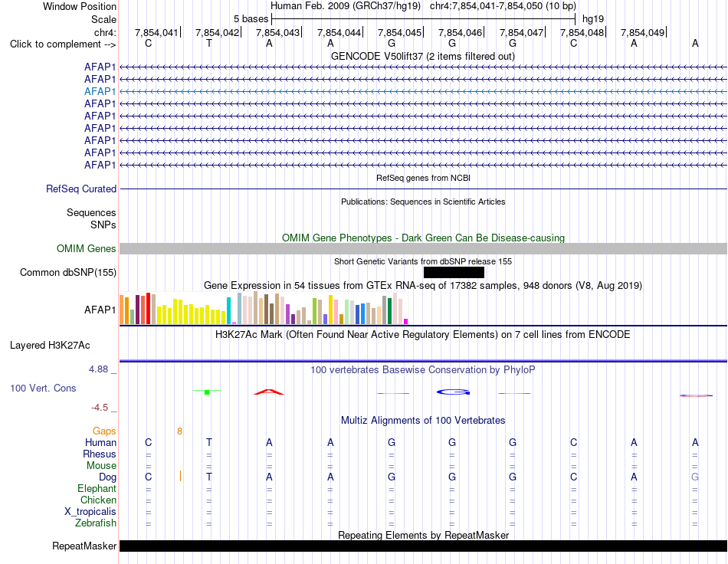The image size is (728, 564).
Task: Select the Window Position track label
Action: click(80, 6)
